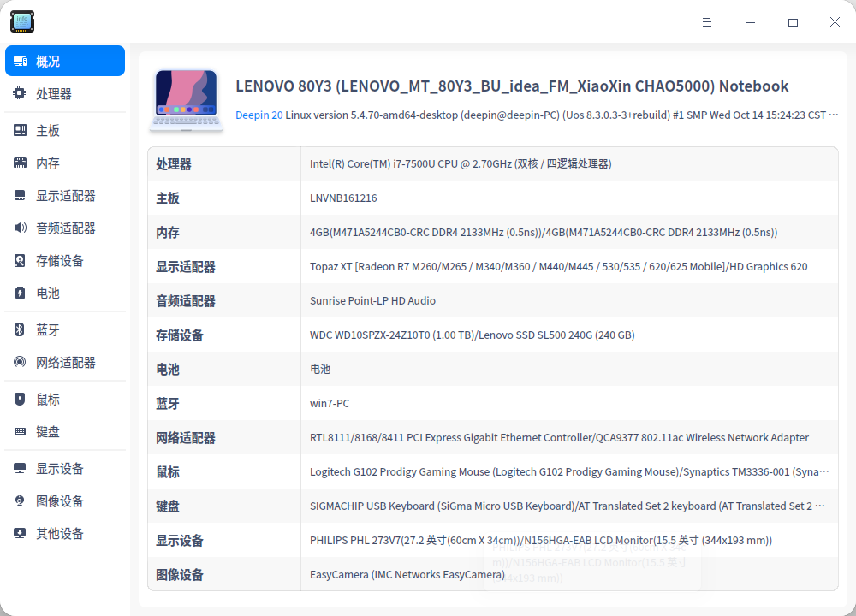
Task: Click the Deepin 20 link
Action: click(259, 115)
